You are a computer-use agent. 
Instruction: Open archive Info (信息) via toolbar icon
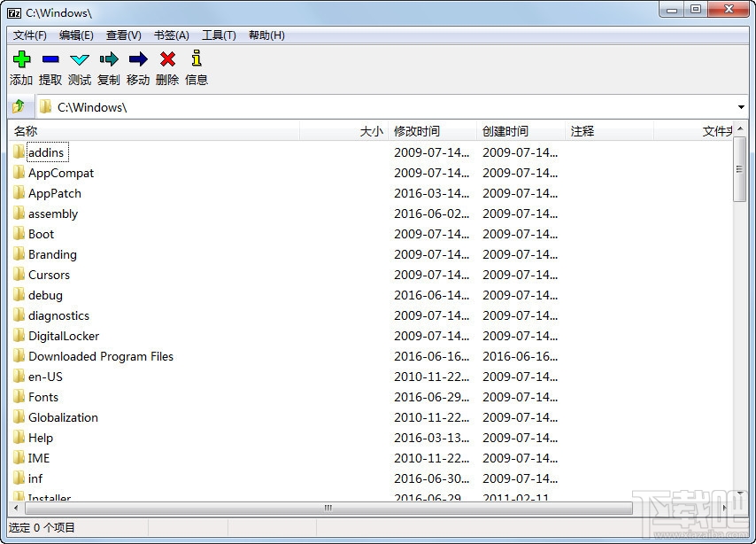click(196, 58)
